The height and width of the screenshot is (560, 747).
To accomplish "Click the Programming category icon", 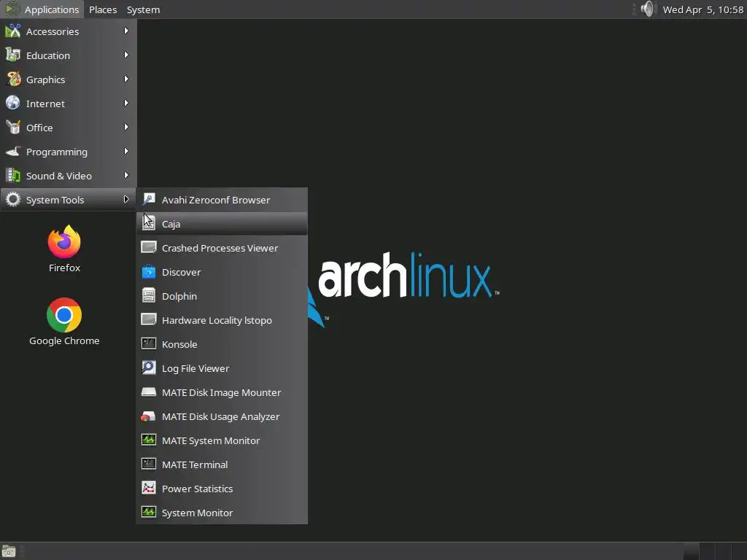I will (x=13, y=152).
